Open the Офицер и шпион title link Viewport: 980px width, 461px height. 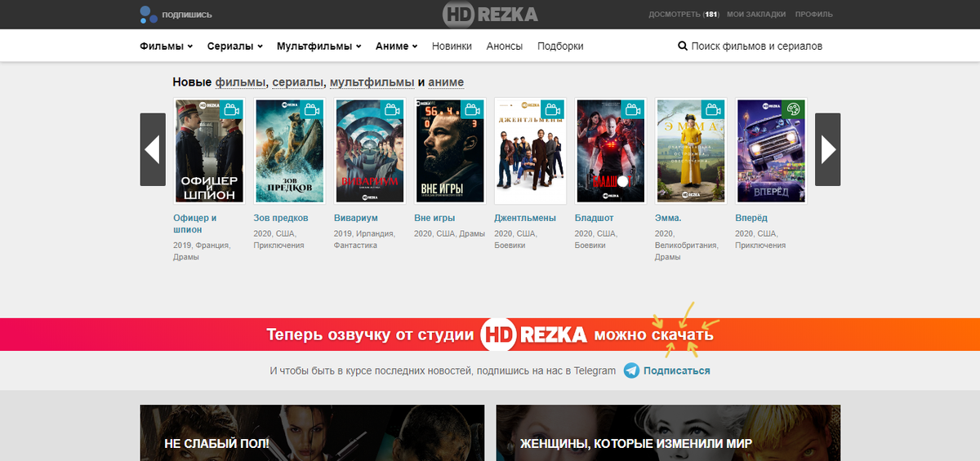point(195,224)
